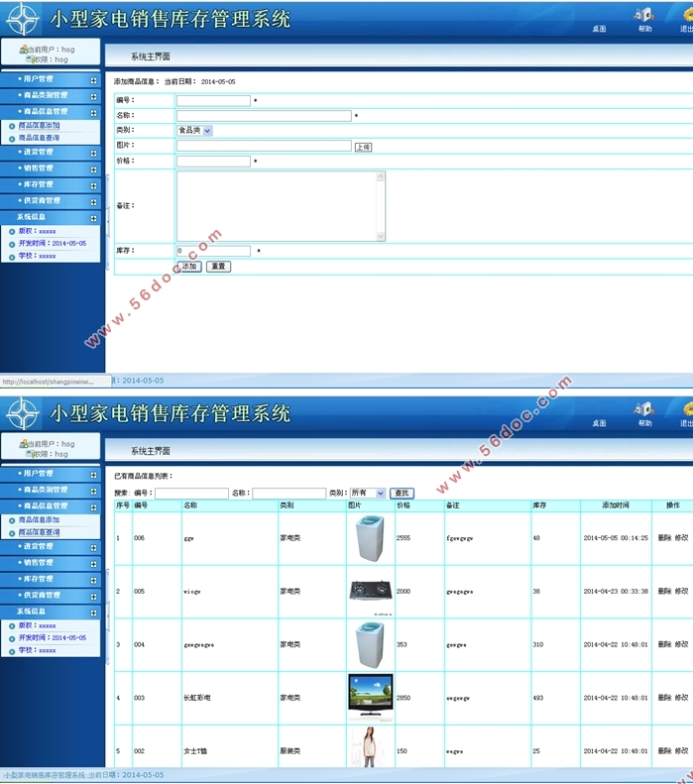The image size is (693, 784).
Task: Click the 帮助 help icon in the upper screen header
Action: [645, 17]
